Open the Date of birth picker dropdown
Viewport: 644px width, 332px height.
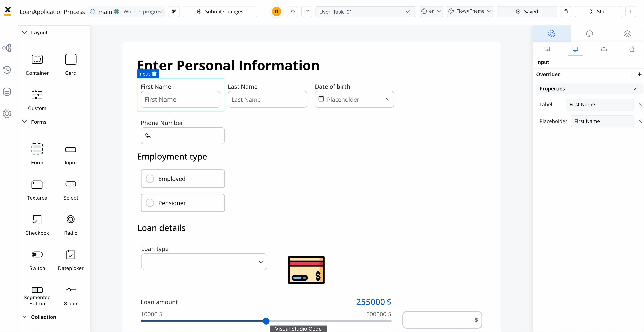click(x=354, y=99)
